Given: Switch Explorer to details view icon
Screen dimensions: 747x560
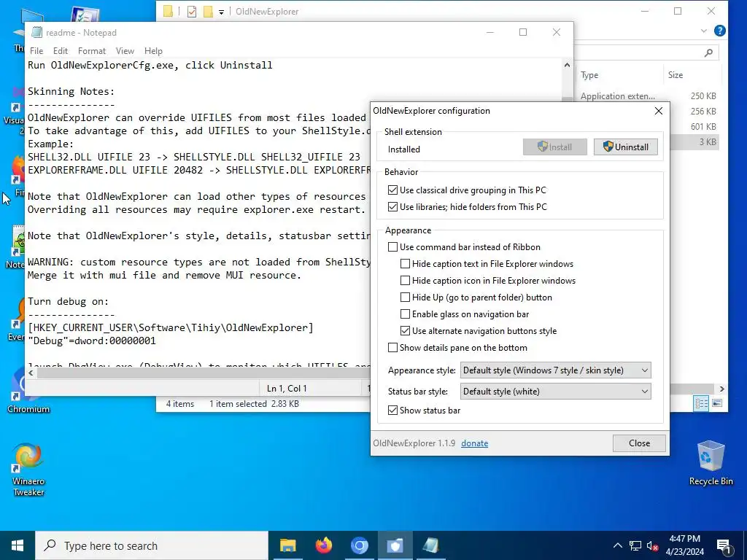Looking at the screenshot, I should [701, 403].
